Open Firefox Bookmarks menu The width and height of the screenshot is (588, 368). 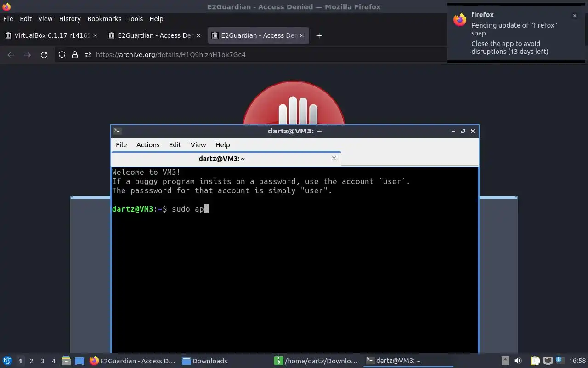click(x=104, y=19)
